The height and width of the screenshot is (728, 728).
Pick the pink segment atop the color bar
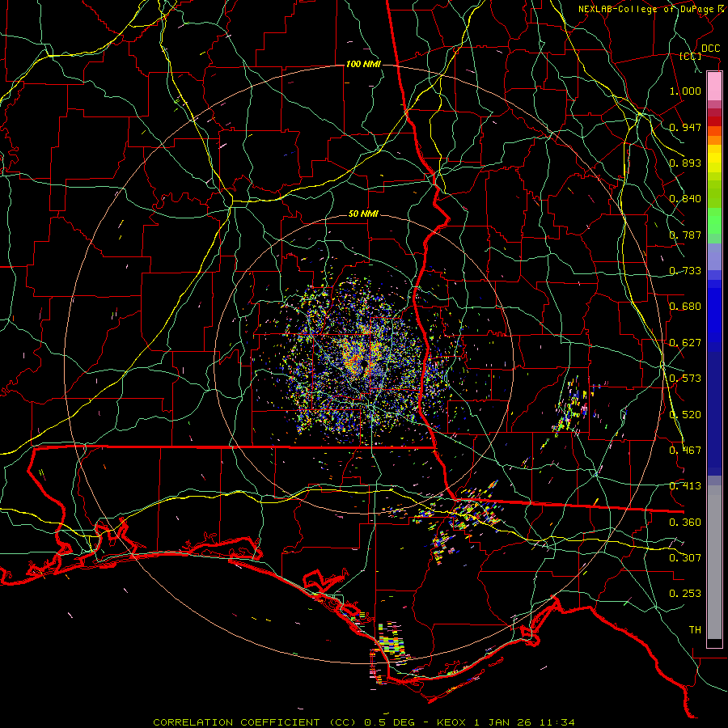pos(714,86)
